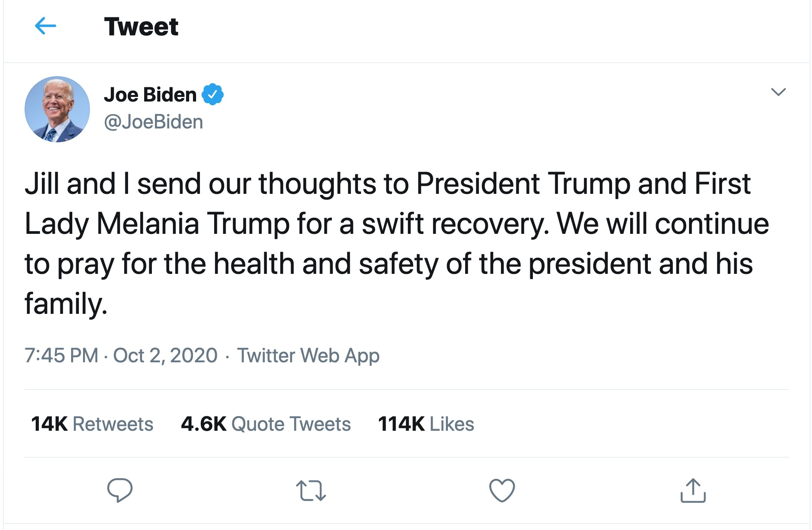Click the back arrow to return
This screenshot has width=812, height=530.
pyautogui.click(x=46, y=27)
